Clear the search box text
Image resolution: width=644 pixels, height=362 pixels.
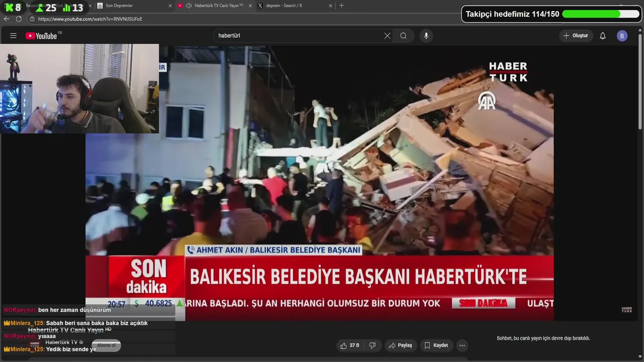(387, 36)
